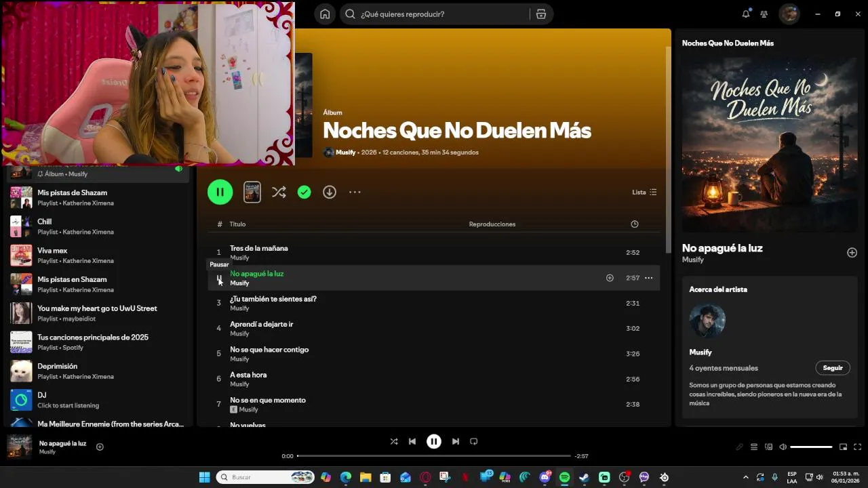Follow Musify with the Seguir button

tap(832, 368)
